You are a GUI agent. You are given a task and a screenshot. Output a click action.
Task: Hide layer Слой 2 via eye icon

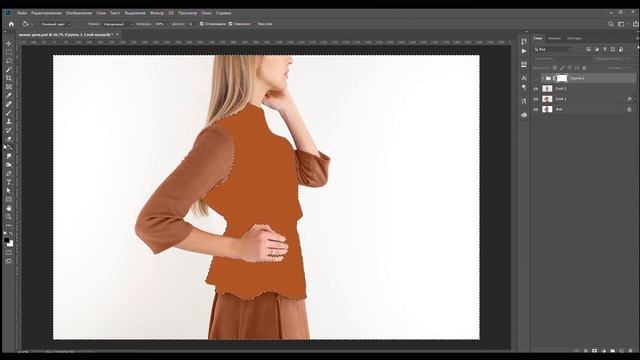[x=536, y=89]
